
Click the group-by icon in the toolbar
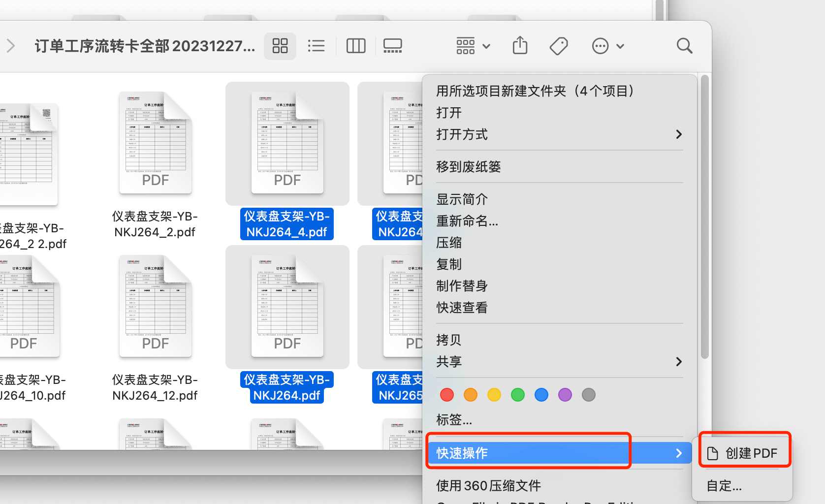point(465,46)
